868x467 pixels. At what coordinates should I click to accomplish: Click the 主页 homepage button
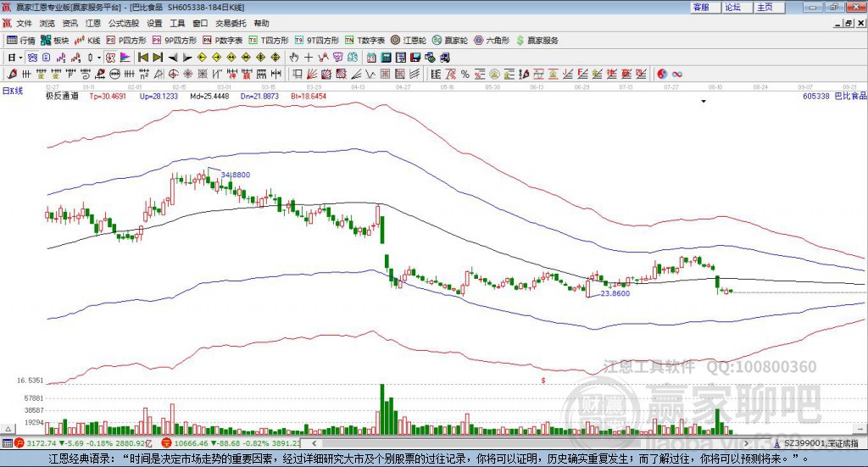click(769, 7)
